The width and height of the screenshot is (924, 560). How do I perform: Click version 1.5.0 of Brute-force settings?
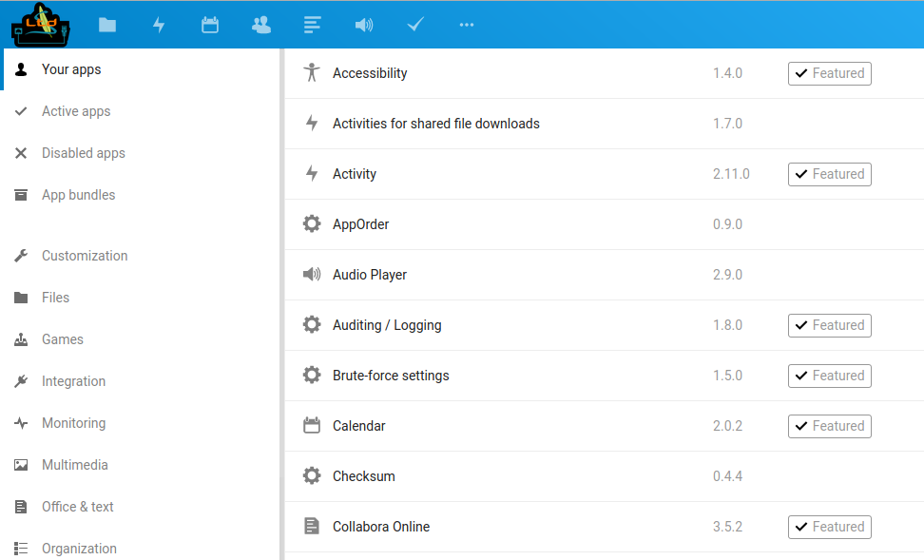(x=727, y=376)
